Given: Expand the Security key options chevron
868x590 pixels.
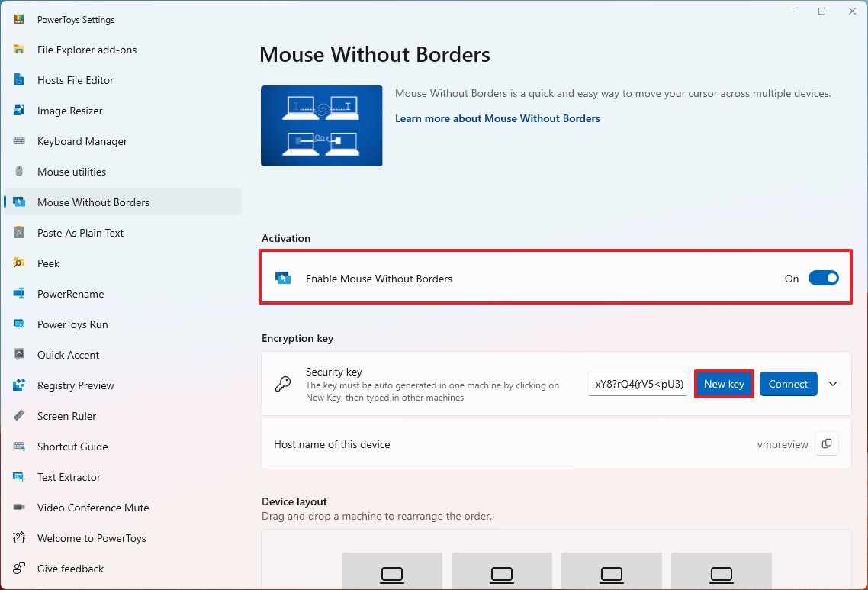Looking at the screenshot, I should point(833,384).
